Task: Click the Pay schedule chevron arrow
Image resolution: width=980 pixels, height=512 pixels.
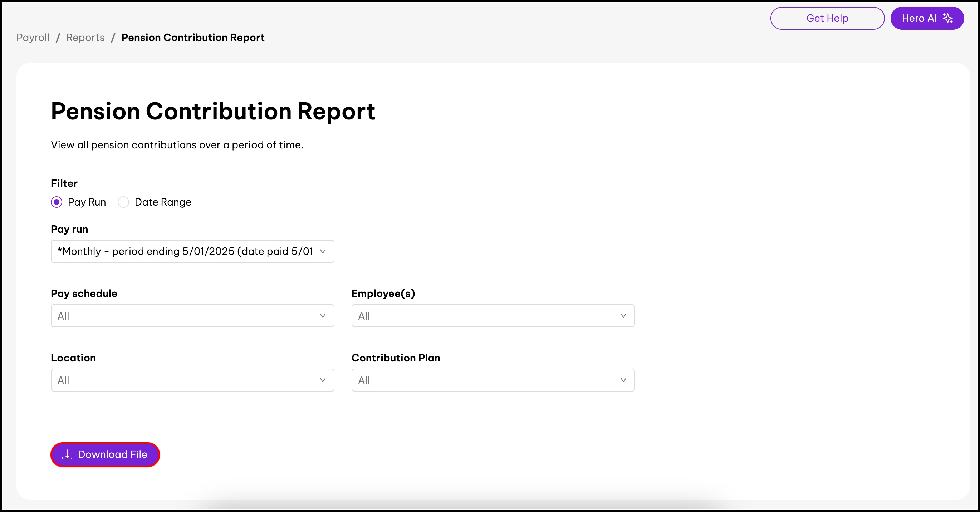Action: [x=323, y=316]
